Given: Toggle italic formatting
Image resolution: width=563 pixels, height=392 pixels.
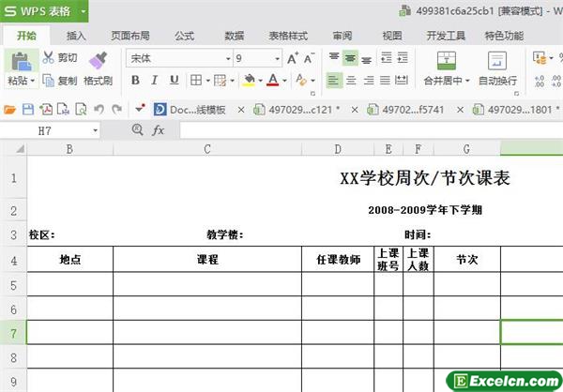Looking at the screenshot, I should [x=155, y=80].
